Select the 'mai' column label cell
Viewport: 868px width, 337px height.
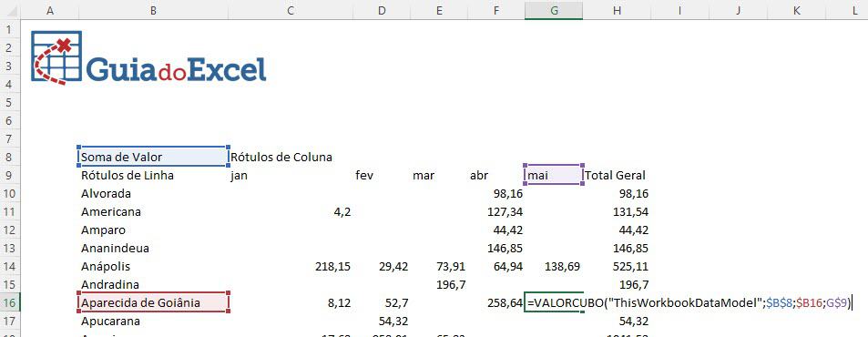[x=554, y=176]
